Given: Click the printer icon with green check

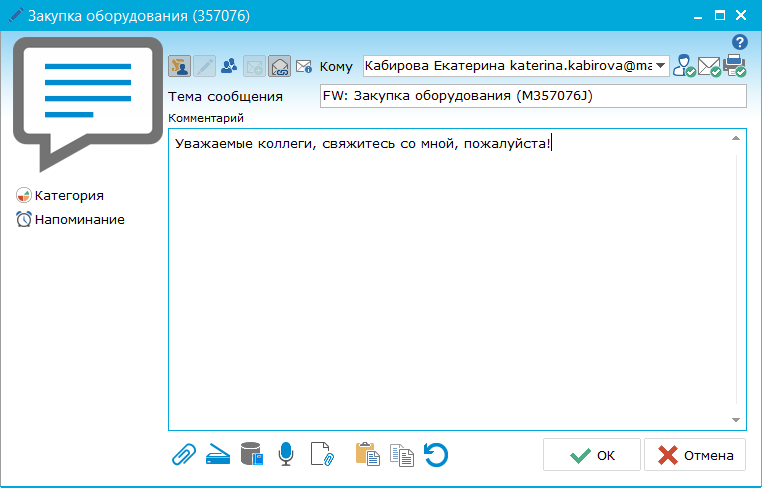Looking at the screenshot, I should click(x=735, y=66).
